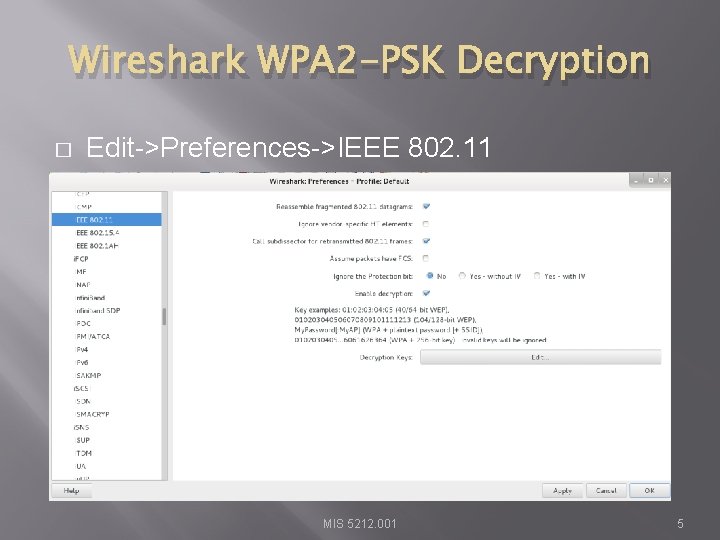The width and height of the screenshot is (720, 540).
Task: Select IMF protocol entry
Action: click(107, 271)
